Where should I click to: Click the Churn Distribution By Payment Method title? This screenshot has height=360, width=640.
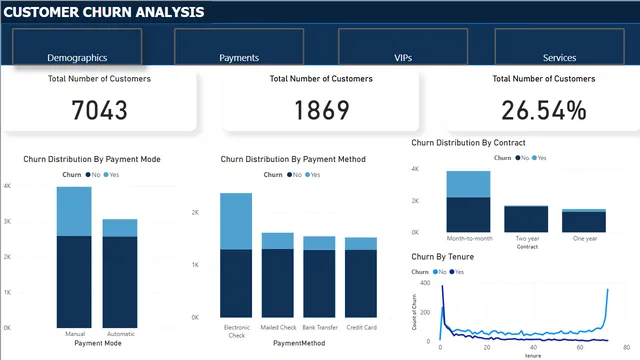[293, 159]
